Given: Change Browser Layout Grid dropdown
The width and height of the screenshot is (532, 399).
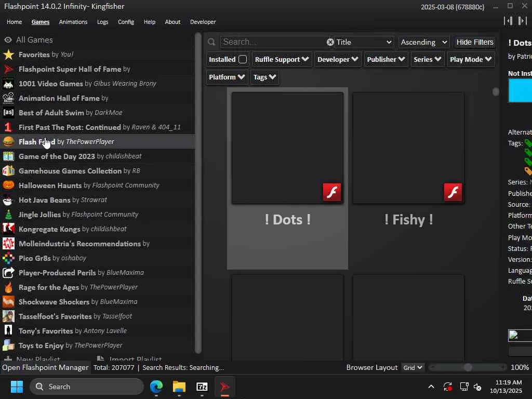Looking at the screenshot, I should (413, 368).
